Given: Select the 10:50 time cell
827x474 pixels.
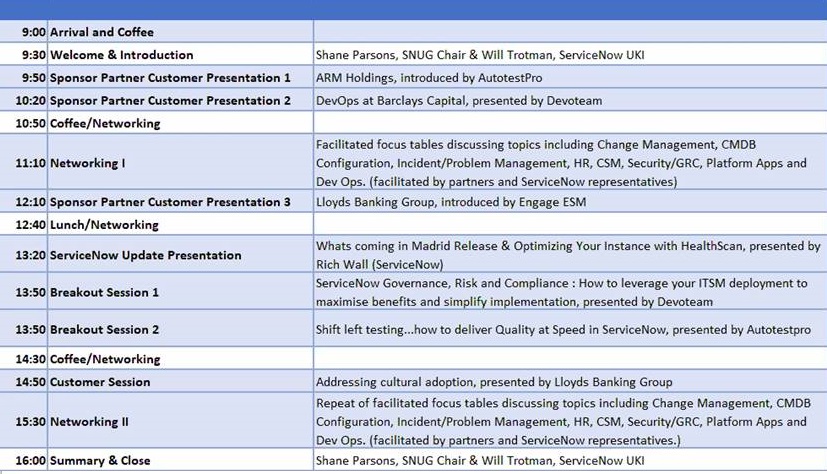Looking at the screenshot, I should [24, 123].
